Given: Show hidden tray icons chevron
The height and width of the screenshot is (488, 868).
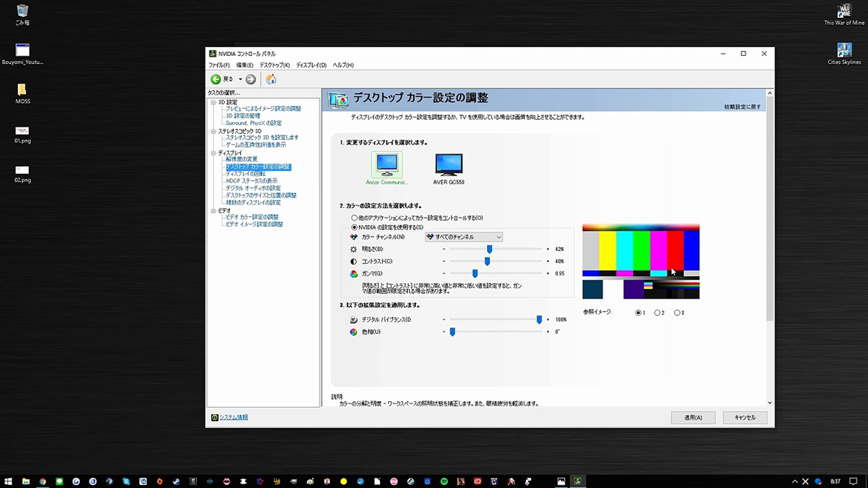Looking at the screenshot, I should click(x=795, y=482).
